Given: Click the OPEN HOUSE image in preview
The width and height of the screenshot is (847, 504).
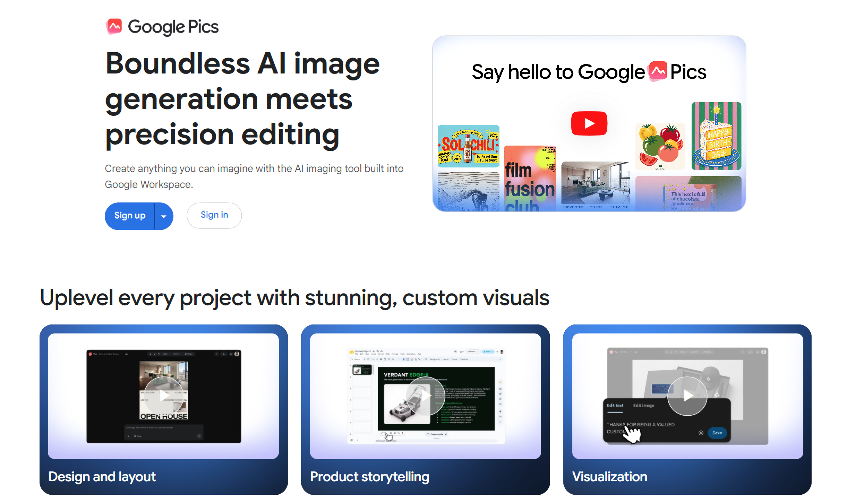Looking at the screenshot, I should [164, 390].
